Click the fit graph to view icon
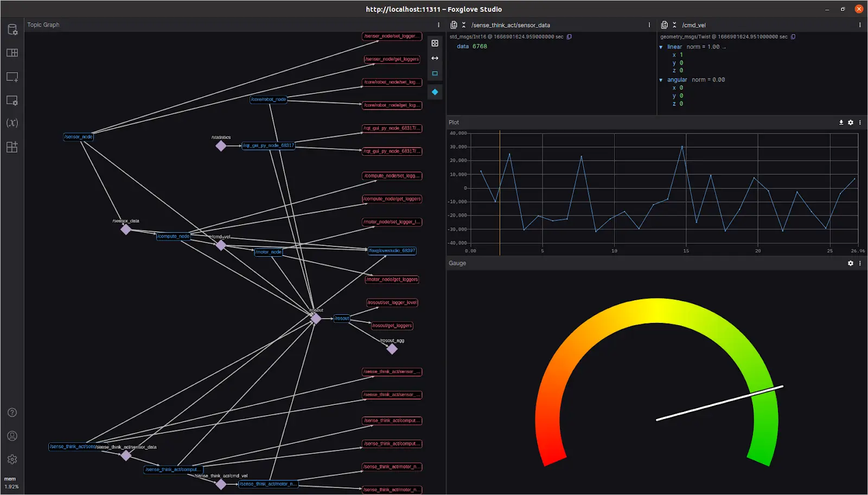This screenshot has width=868, height=495. click(x=435, y=43)
